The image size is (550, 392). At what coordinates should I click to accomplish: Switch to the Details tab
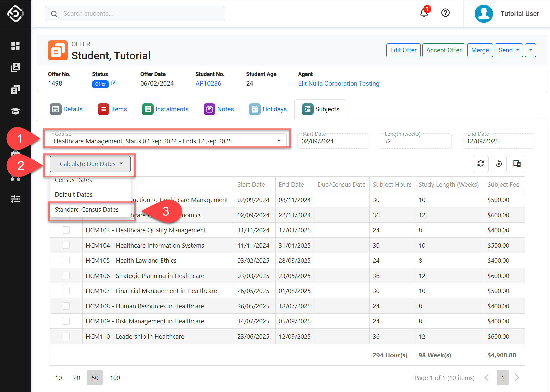click(66, 109)
